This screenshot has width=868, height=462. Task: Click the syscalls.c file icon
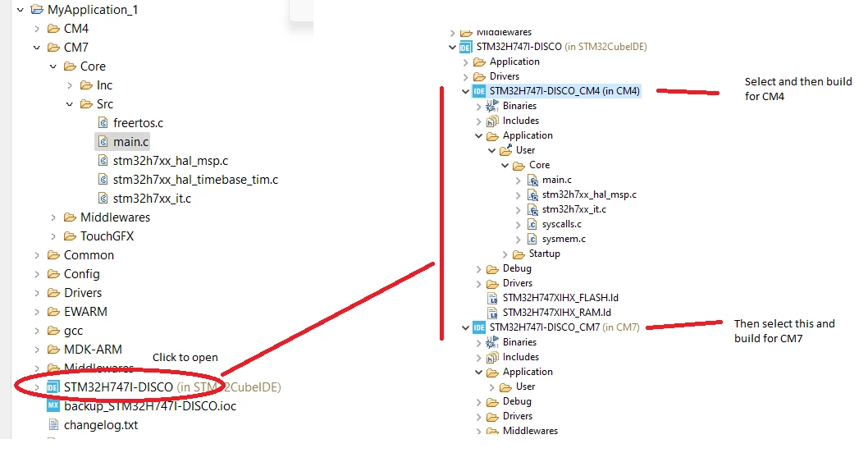tap(532, 224)
